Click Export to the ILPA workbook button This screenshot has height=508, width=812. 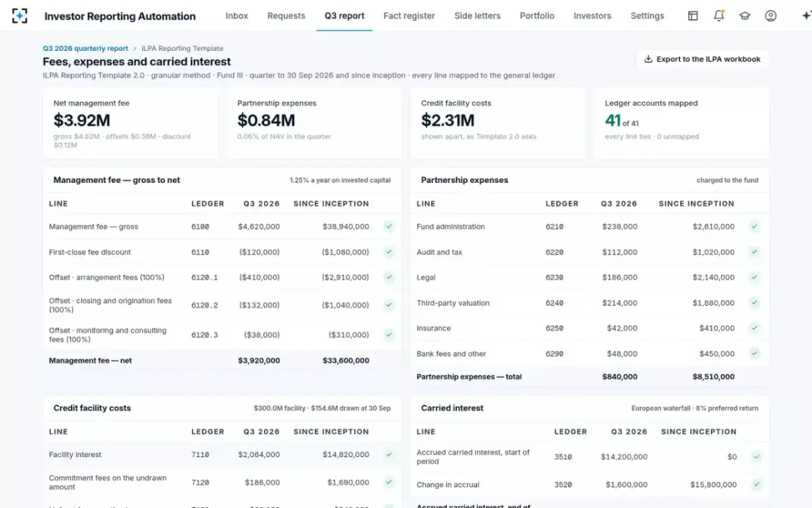(702, 59)
